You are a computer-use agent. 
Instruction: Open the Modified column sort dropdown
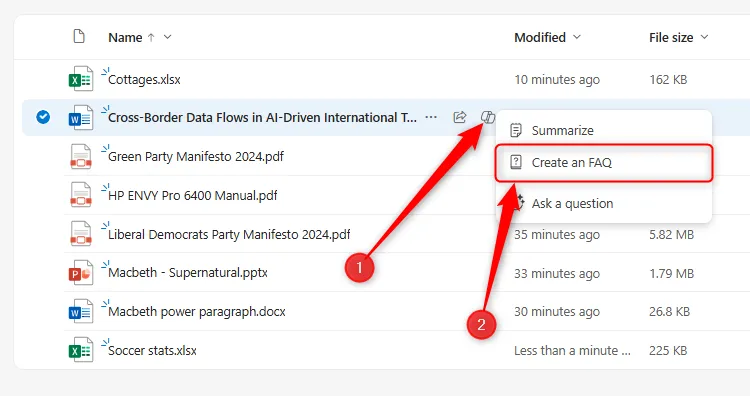577,37
